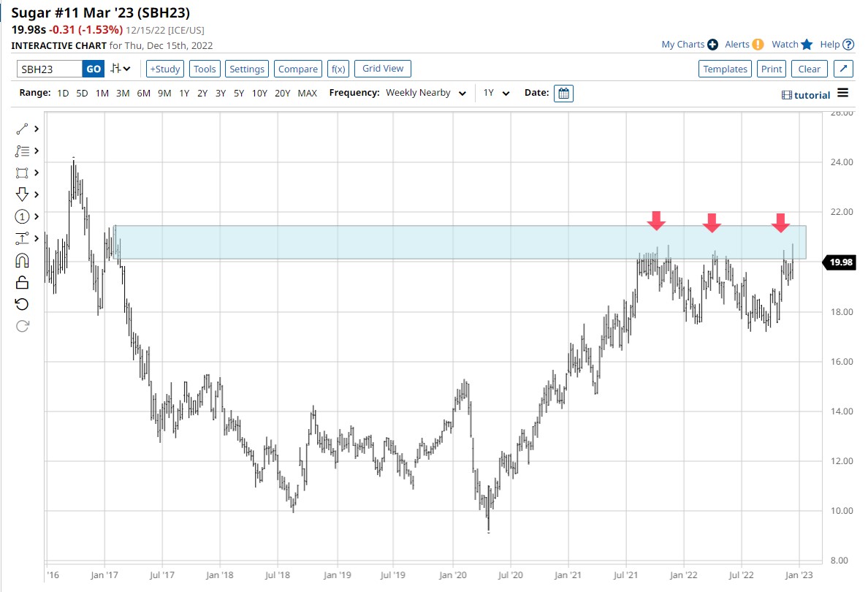Screen dimensions: 868x592
Task: Open the Date calendar picker
Action: tap(563, 93)
